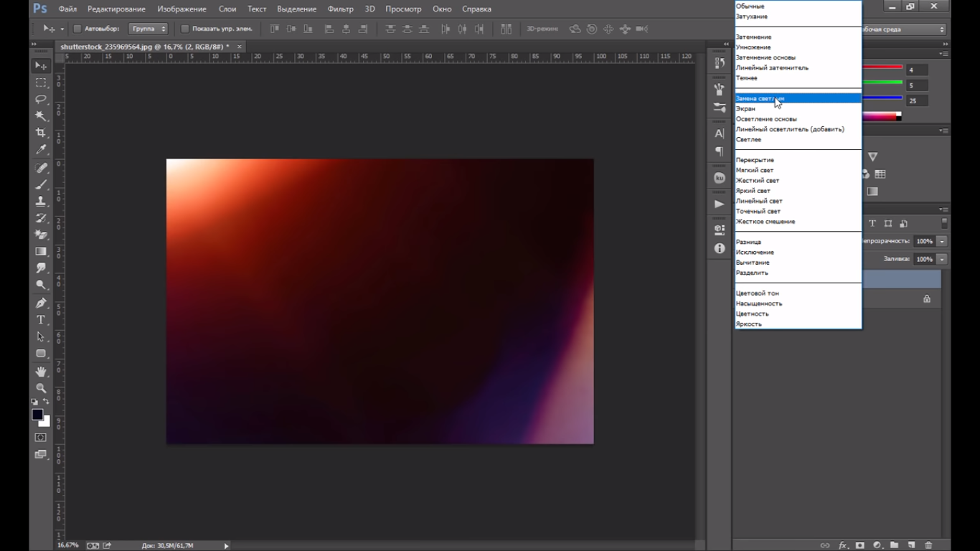Screen dimensions: 980x551
Task: Delete the layer with trash icon
Action: pos(928,546)
